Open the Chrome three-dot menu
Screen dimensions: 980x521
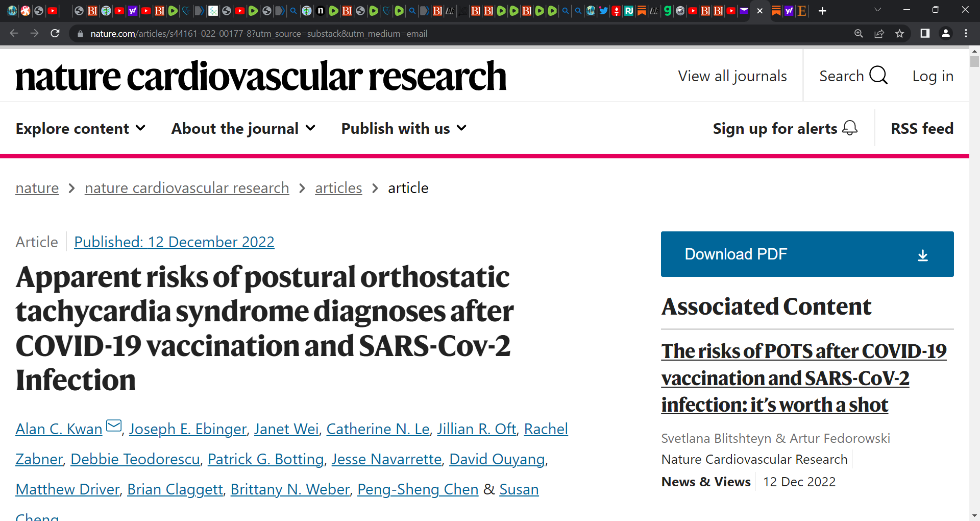(x=966, y=33)
